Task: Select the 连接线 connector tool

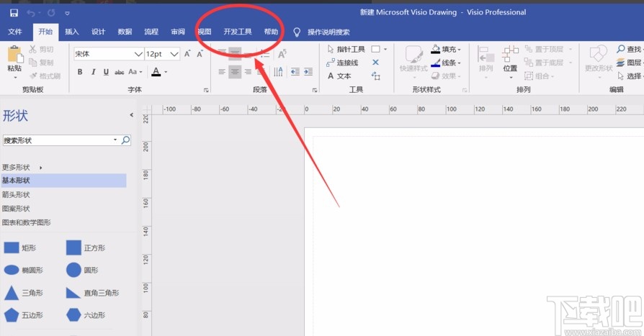Action: click(343, 63)
